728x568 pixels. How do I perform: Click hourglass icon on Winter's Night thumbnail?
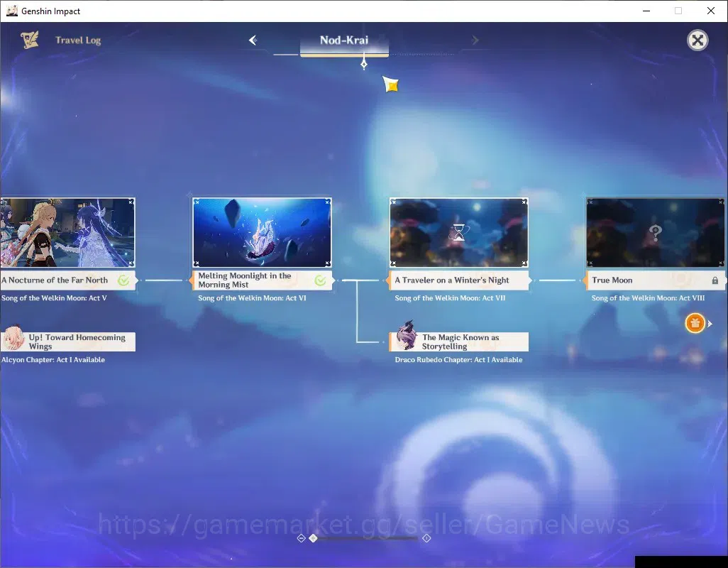click(x=458, y=232)
